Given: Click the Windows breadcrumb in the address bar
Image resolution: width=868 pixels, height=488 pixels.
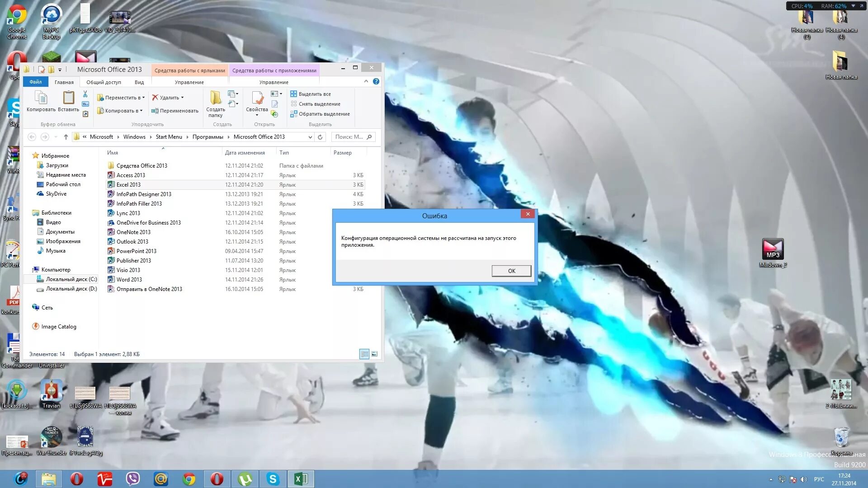Looking at the screenshot, I should 134,137.
